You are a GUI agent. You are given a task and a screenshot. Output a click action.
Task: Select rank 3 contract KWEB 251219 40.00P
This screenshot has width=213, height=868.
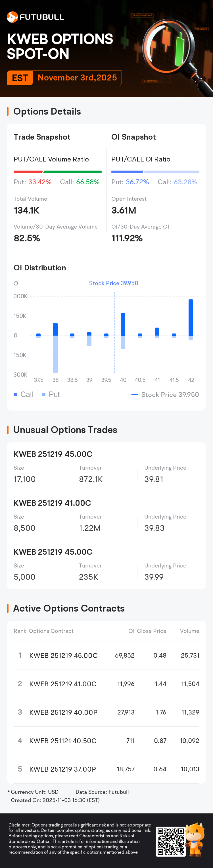(63, 712)
